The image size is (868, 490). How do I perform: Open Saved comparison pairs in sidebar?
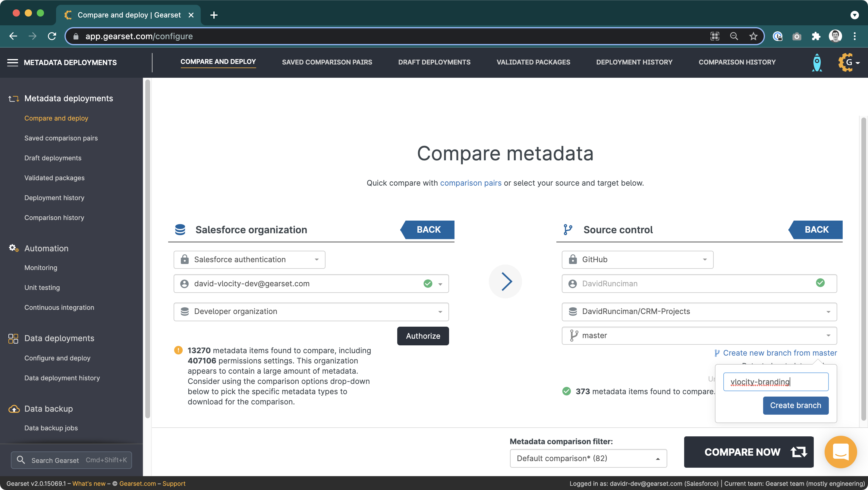point(61,138)
